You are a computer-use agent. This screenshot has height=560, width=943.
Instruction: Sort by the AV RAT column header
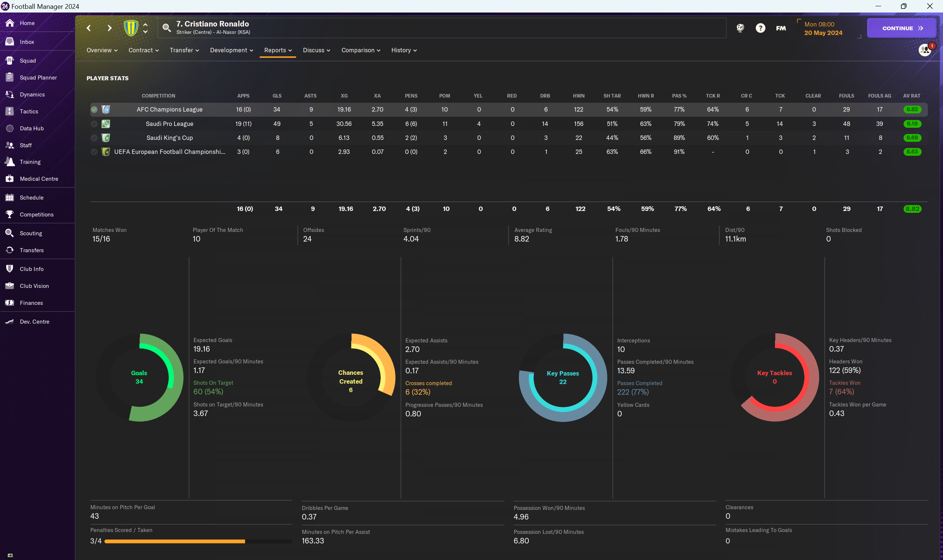tap(912, 96)
